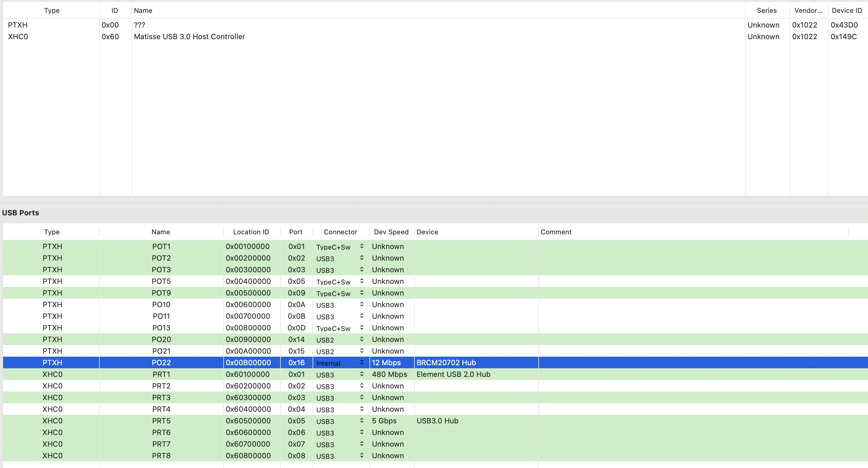Select the XHC0 Matisse USB controller row
The image size is (868, 468).
(x=189, y=37)
